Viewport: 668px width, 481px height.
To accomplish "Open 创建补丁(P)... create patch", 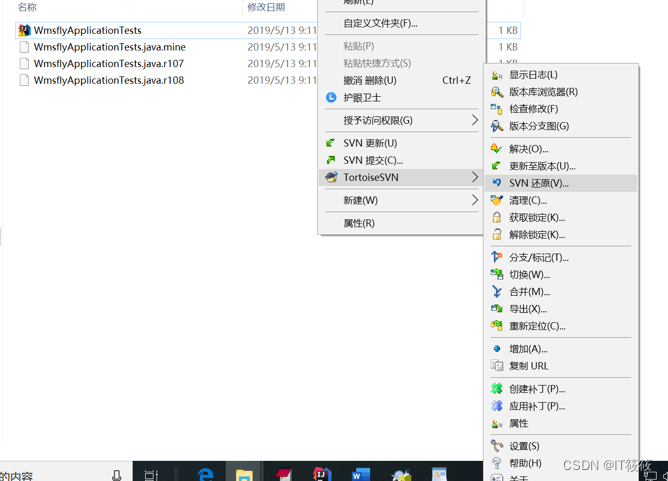I will coord(561,389).
